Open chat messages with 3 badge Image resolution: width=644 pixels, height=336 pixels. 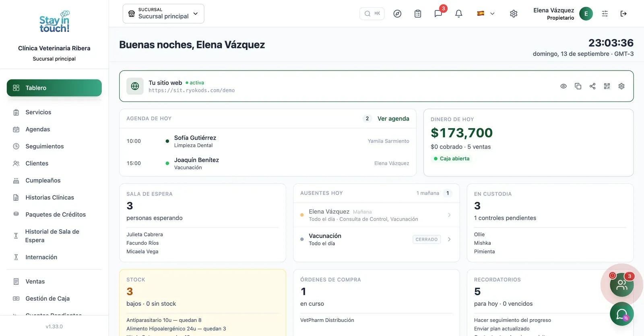click(x=438, y=14)
